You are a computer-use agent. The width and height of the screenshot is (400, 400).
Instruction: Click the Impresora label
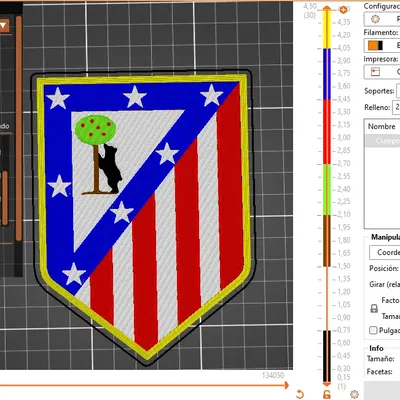click(x=381, y=59)
